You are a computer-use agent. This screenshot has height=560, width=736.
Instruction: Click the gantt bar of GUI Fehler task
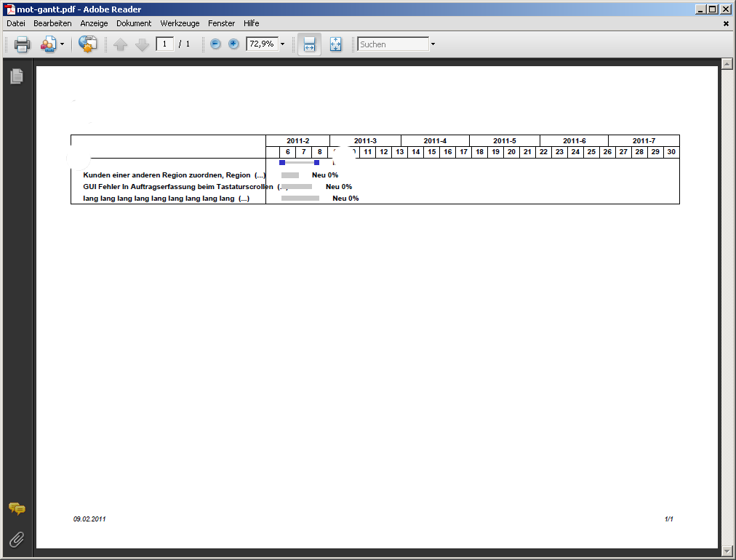pyautogui.click(x=297, y=187)
